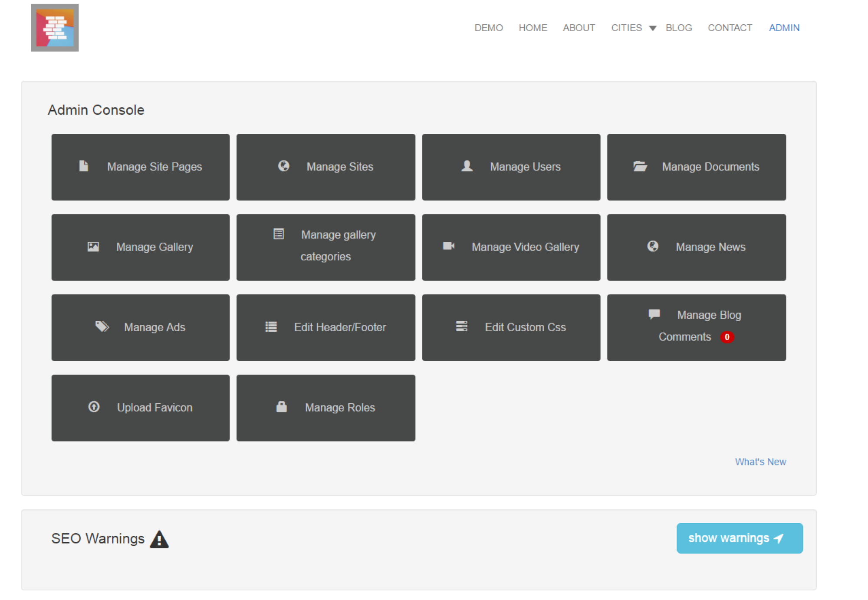Open the What's New link
The height and width of the screenshot is (600, 868).
[760, 462]
